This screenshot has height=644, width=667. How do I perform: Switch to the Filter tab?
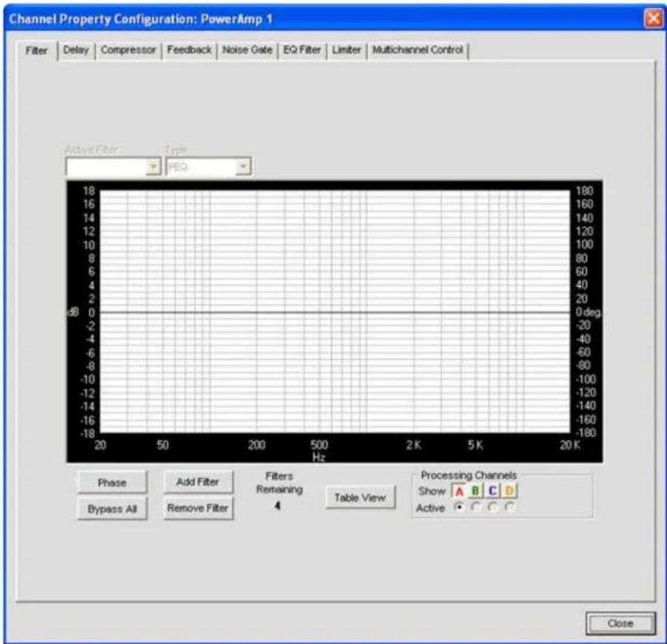click(36, 51)
